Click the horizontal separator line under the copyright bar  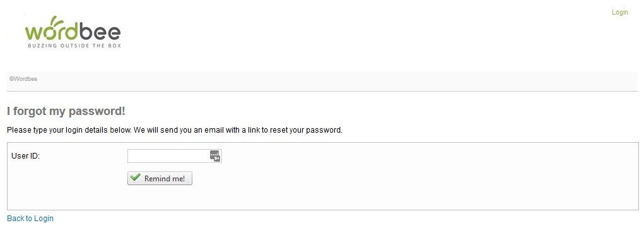[x=322, y=91]
